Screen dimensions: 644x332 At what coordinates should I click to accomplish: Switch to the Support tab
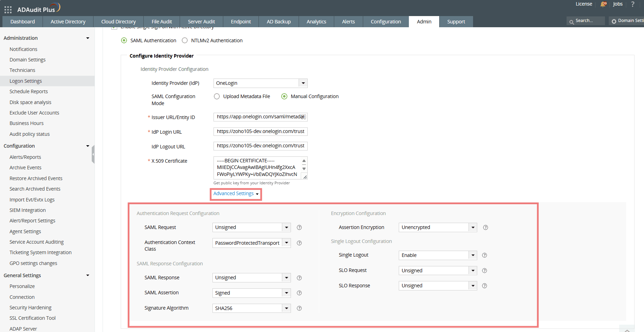[x=456, y=21]
